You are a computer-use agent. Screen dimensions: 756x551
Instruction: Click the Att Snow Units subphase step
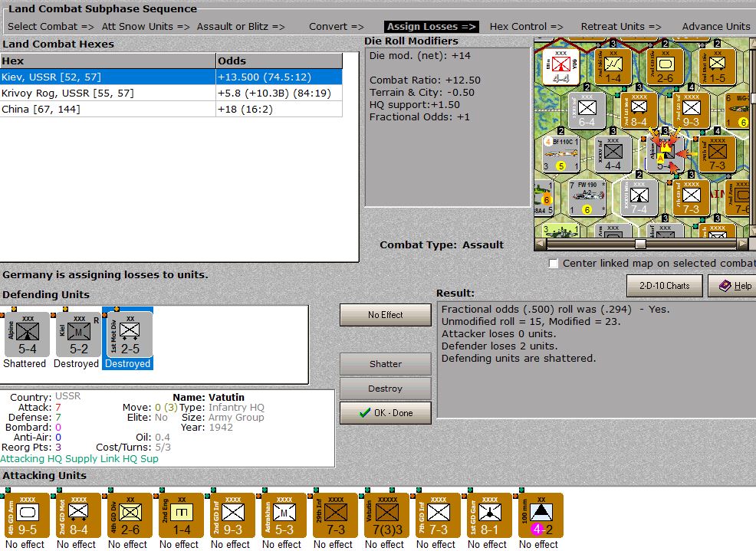(146, 27)
